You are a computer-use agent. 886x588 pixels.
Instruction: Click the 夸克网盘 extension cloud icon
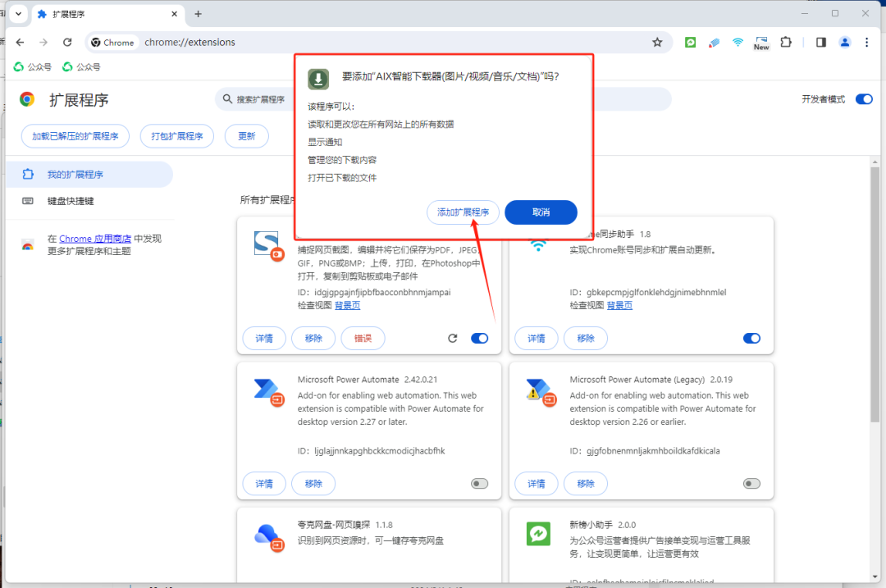point(268,537)
